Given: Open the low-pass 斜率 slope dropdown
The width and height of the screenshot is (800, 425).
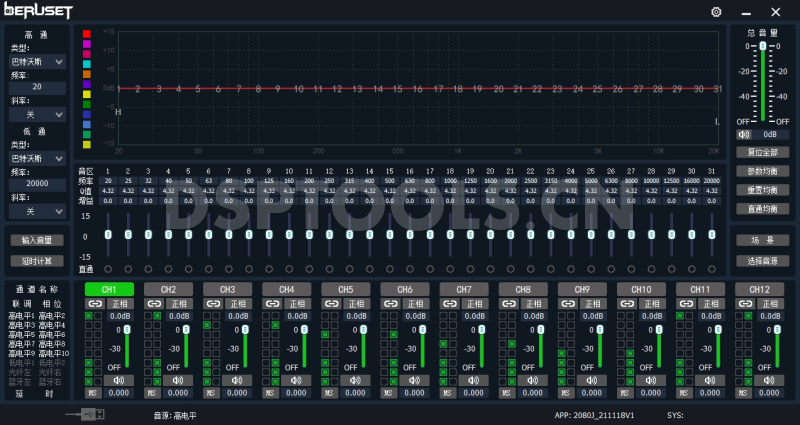Looking at the screenshot, I should 38,211.
